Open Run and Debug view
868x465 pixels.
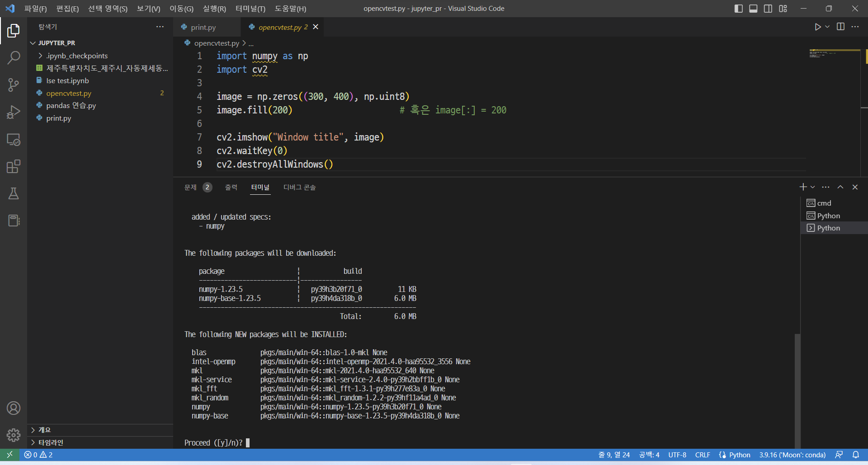[14, 112]
